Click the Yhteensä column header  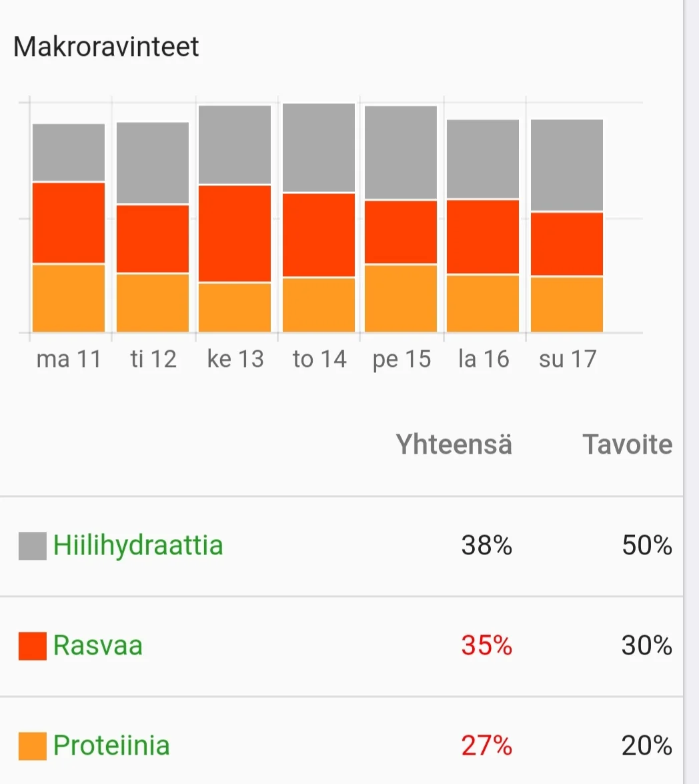[x=454, y=444]
